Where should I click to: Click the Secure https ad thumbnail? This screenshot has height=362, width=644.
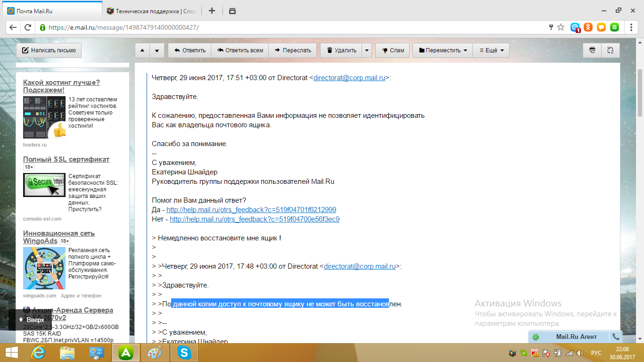point(44,185)
